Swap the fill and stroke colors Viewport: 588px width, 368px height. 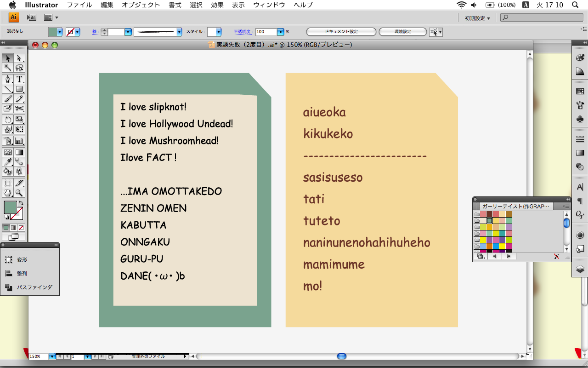pyautogui.click(x=21, y=203)
